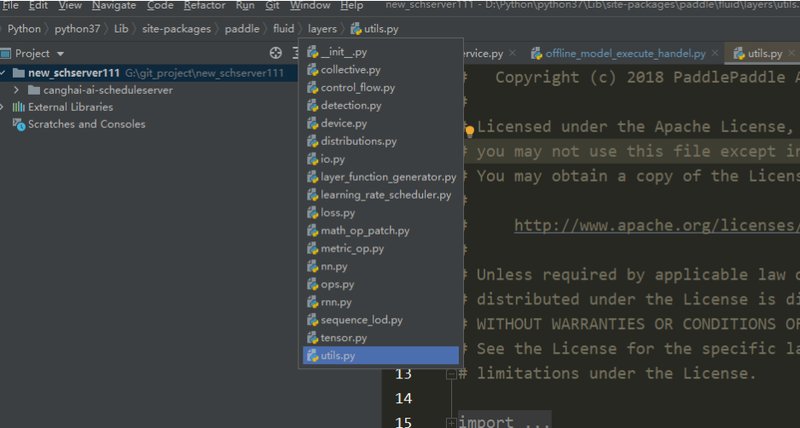Click the utils.py breadcrumb in navigation bar
Viewport: 800px width, 428px height.
pyautogui.click(x=374, y=29)
